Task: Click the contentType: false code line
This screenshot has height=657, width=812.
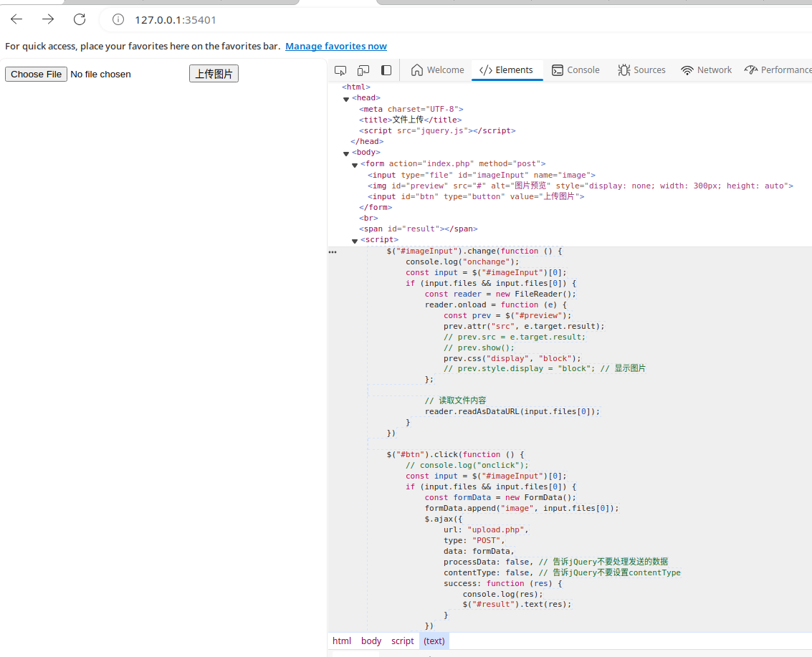Action: point(562,572)
